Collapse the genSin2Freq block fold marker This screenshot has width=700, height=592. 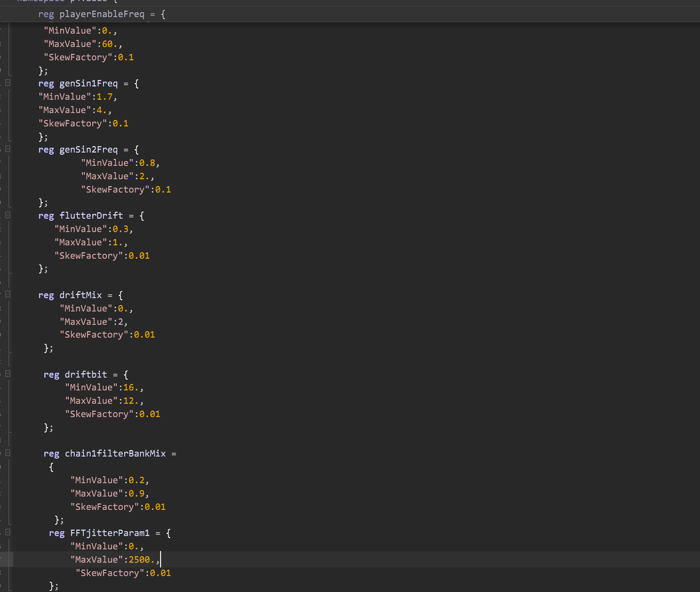(x=7, y=149)
